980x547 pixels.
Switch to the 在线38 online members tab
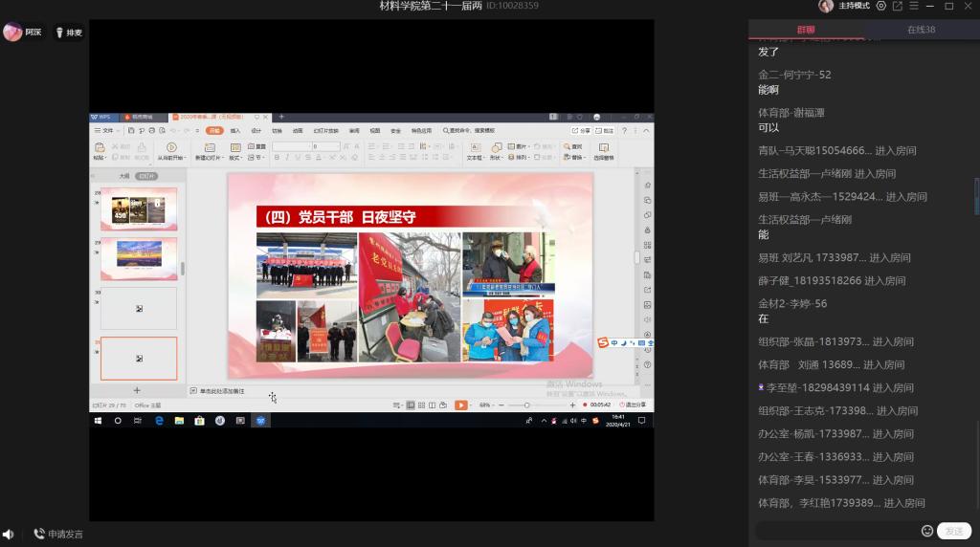pyautogui.click(x=921, y=30)
